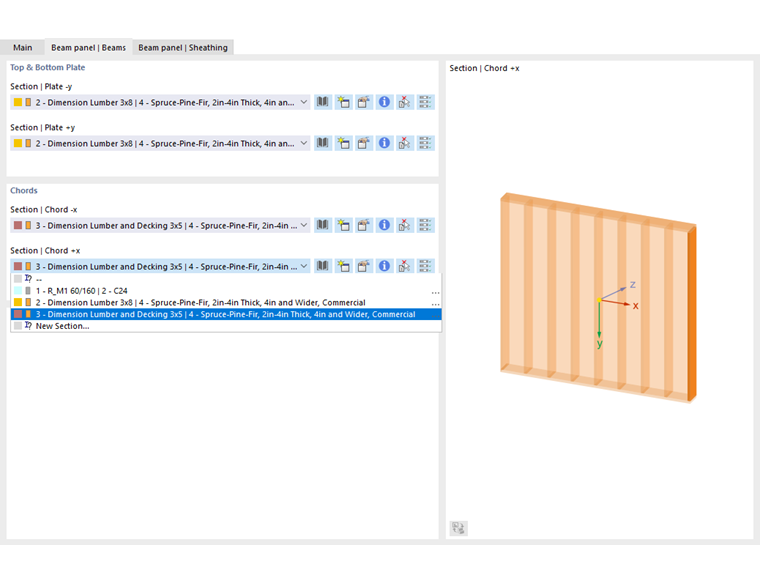Edit the Chord +x section
Screen dimensions: 760x583
pos(364,266)
